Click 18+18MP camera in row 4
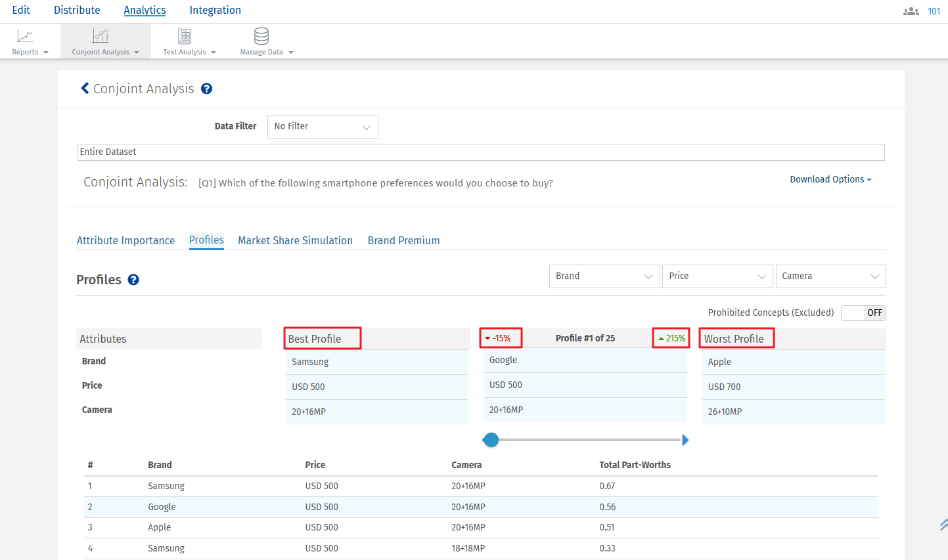The height and width of the screenshot is (560, 948). click(x=468, y=548)
